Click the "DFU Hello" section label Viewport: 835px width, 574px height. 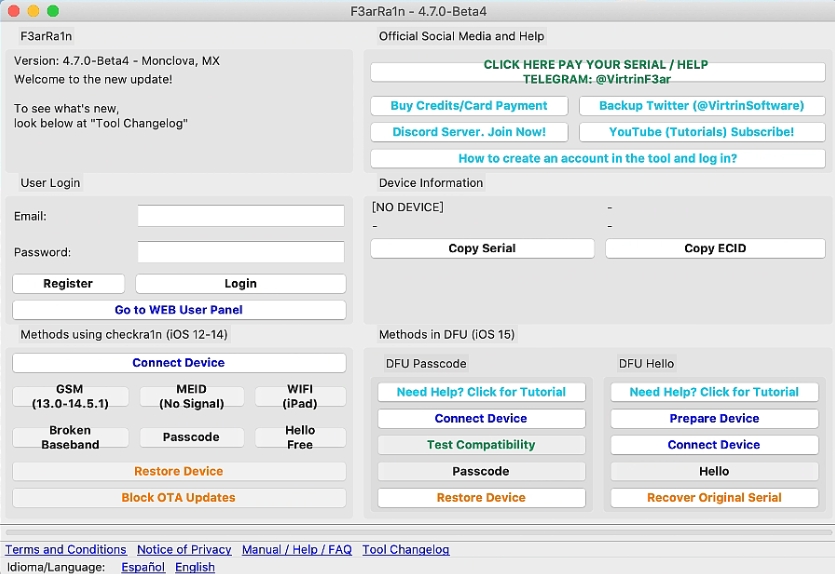point(646,364)
